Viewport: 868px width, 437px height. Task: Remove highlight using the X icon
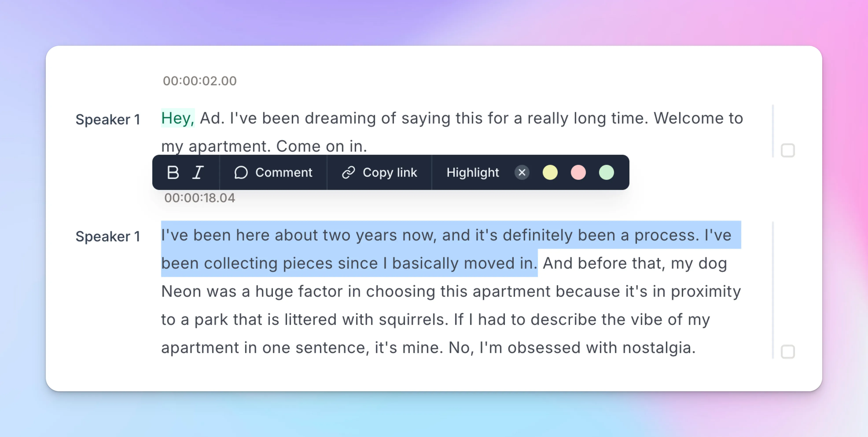click(x=522, y=172)
